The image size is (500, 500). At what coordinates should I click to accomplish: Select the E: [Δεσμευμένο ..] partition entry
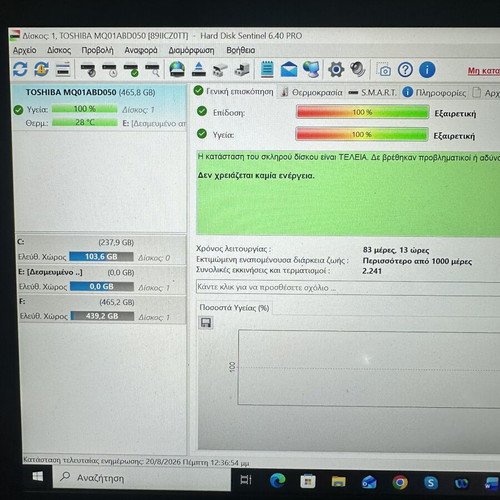click(101, 280)
